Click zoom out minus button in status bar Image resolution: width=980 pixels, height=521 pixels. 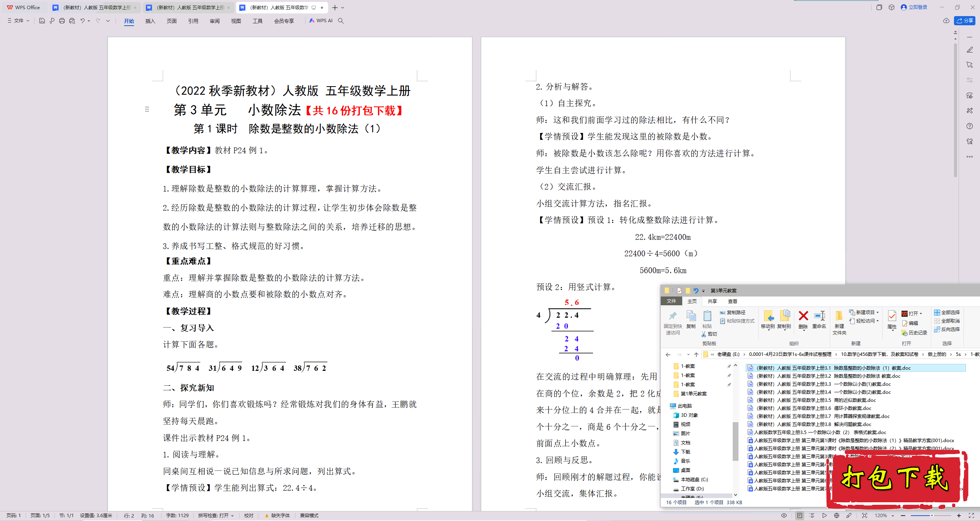click(903, 516)
